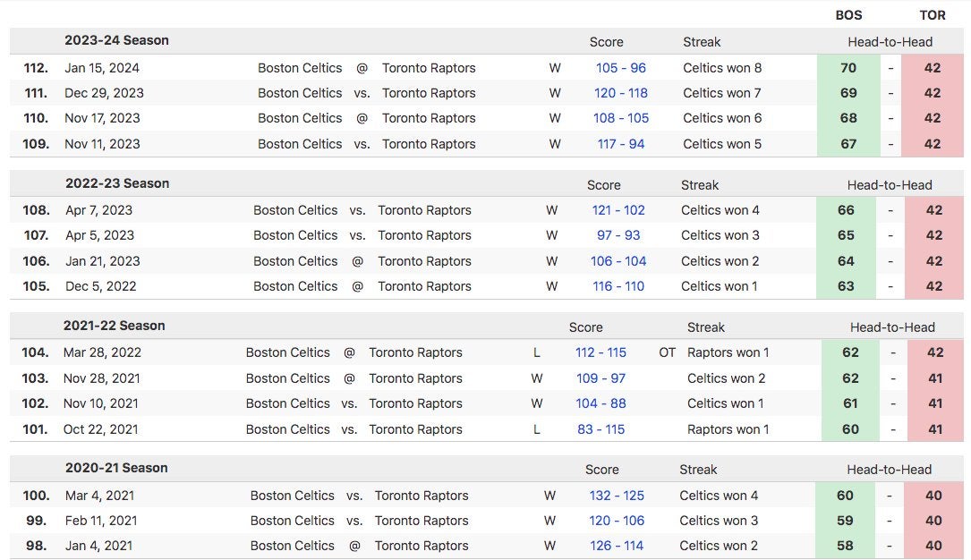The image size is (971, 560).
Task: Click the 109 - 97 score link
Action: click(600, 378)
